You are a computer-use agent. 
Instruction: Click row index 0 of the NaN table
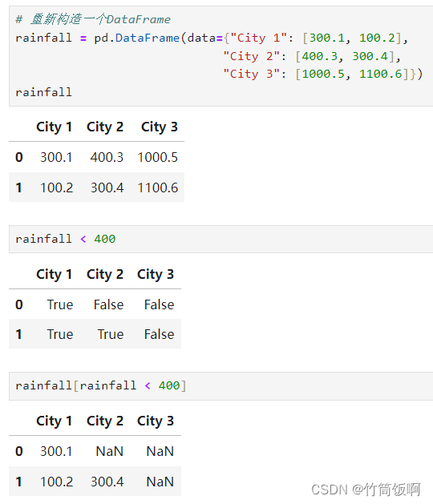pyautogui.click(x=19, y=451)
